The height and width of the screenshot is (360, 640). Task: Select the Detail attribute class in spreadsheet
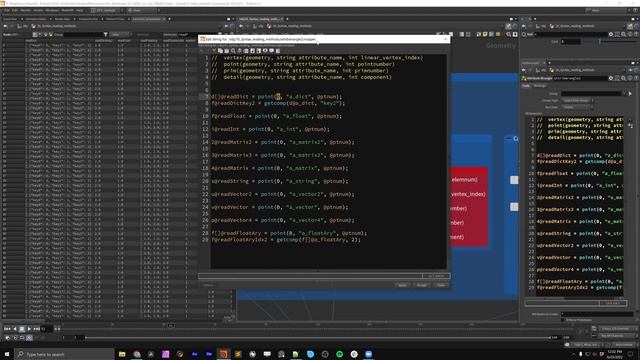[x=50, y=35]
